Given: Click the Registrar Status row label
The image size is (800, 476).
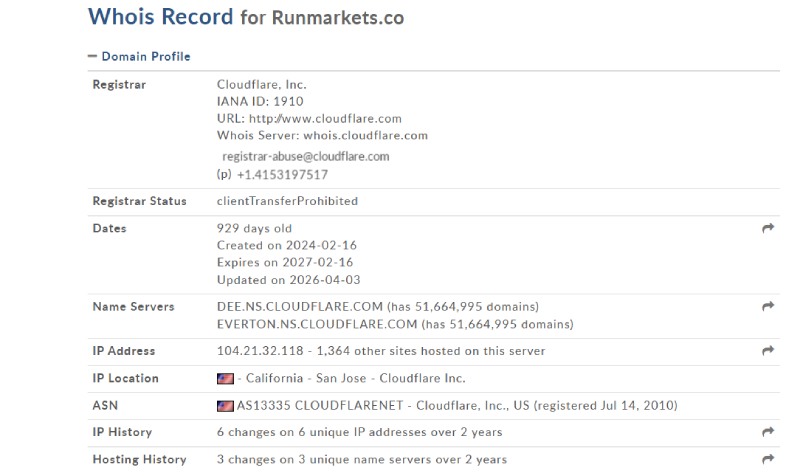Looking at the screenshot, I should (139, 201).
